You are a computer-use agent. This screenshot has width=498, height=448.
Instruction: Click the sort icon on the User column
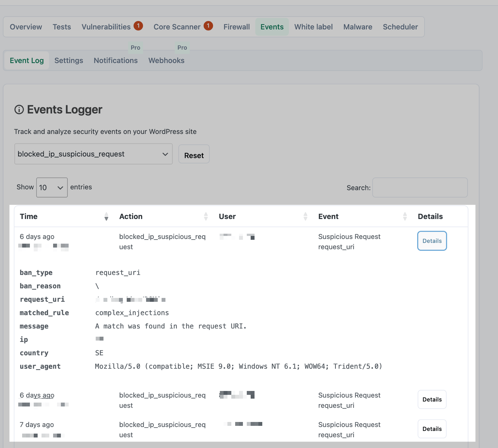pyautogui.click(x=305, y=217)
